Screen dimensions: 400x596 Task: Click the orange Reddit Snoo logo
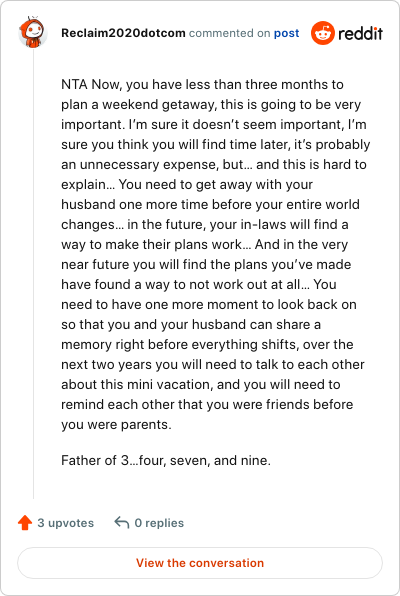[x=323, y=33]
